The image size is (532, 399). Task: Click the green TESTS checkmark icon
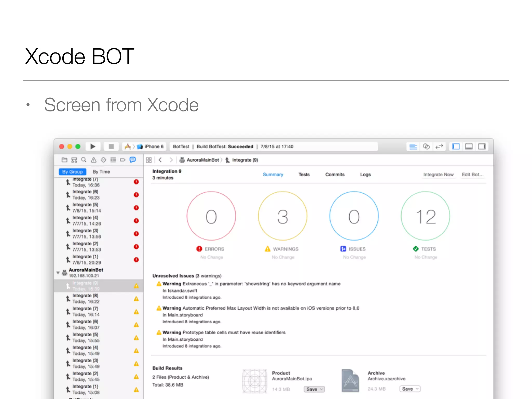coord(416,249)
